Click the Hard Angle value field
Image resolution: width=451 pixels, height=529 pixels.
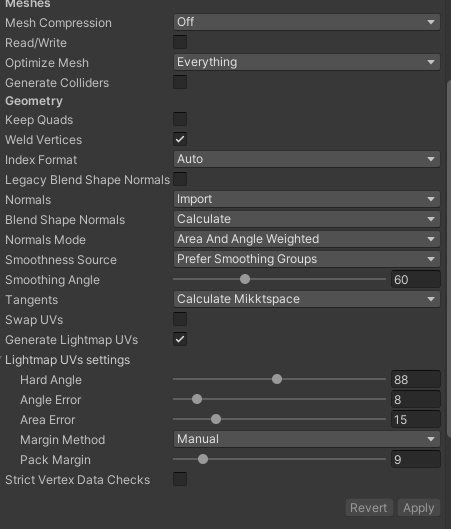pyautogui.click(x=416, y=379)
